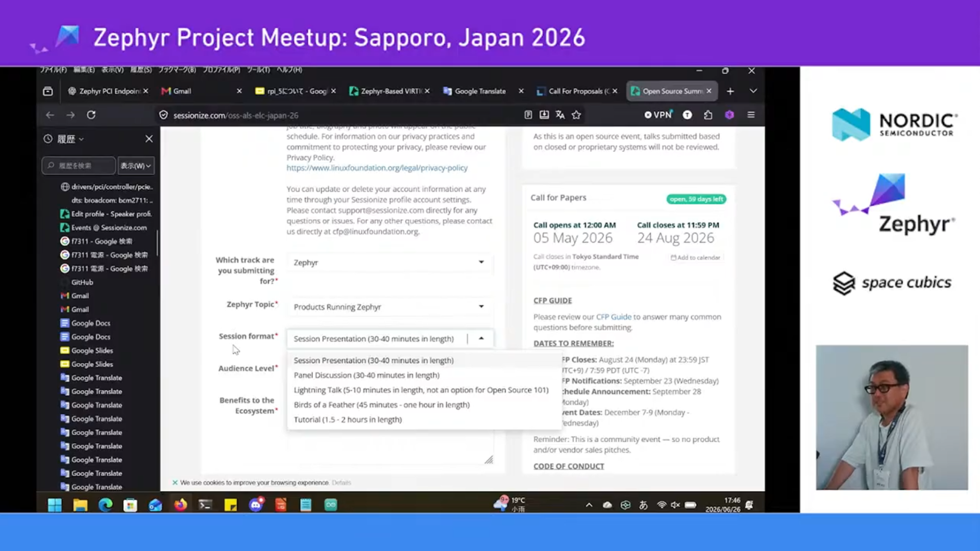
Task: Toggle reader view in the address bar
Action: point(528,115)
